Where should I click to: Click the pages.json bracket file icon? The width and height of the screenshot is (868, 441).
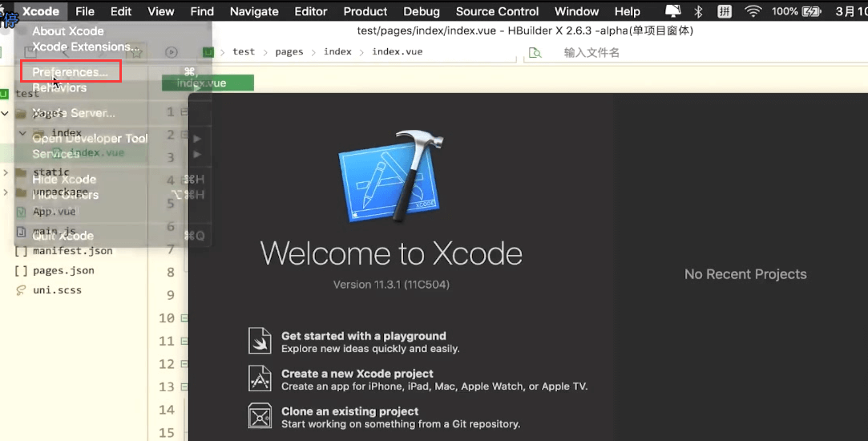point(21,271)
